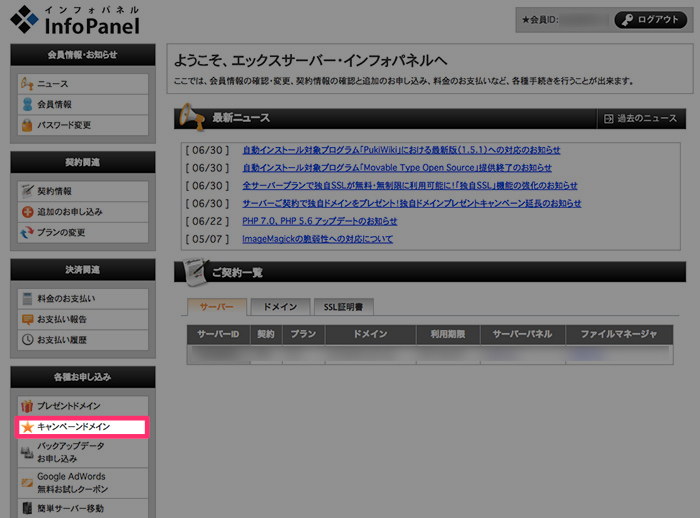700x518 pixels.
Task: Click the red plus icon beside 追加のお申し込み
Action: tap(28, 212)
